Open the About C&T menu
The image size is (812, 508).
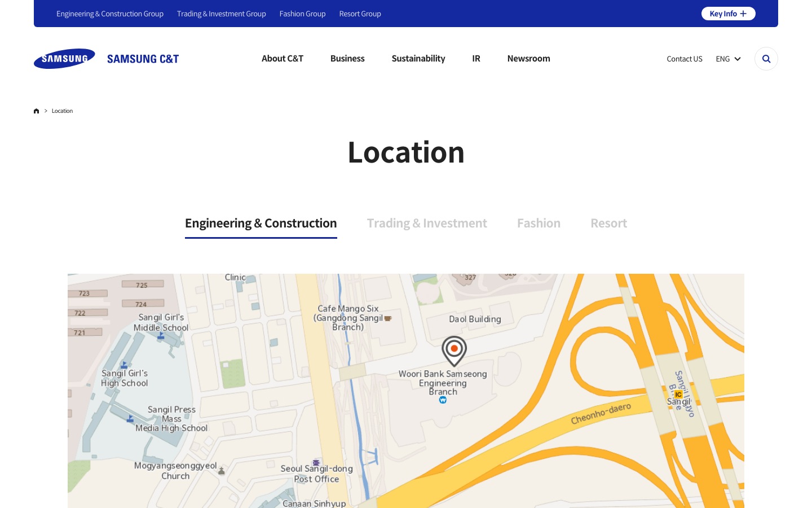283,59
